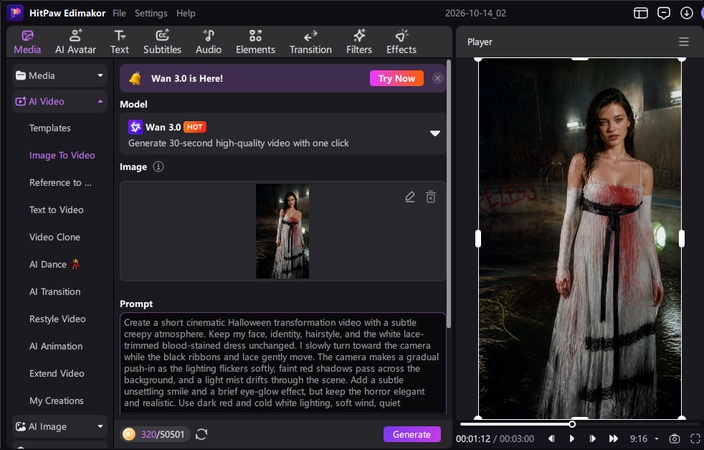The width and height of the screenshot is (704, 450).
Task: Open the feedback message icon
Action: pos(664,13)
